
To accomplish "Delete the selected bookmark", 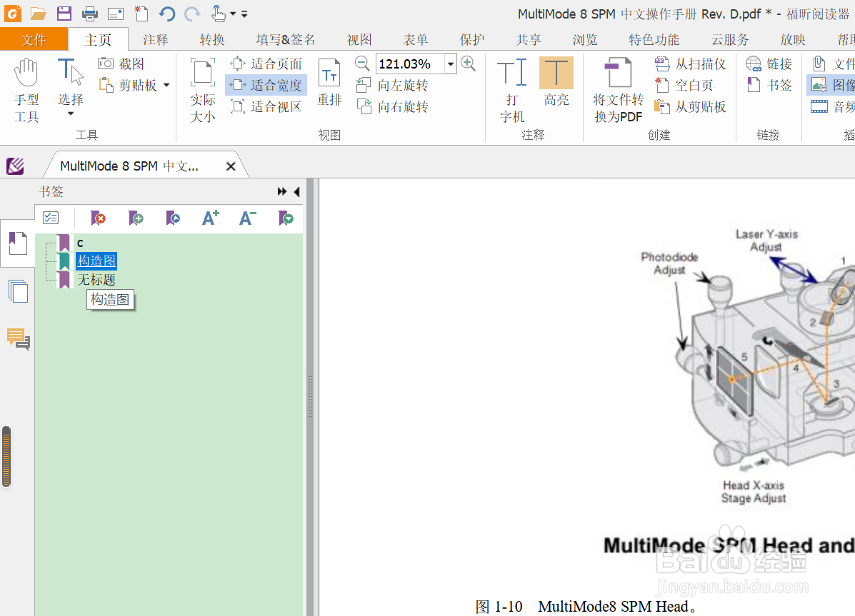I will tap(98, 218).
